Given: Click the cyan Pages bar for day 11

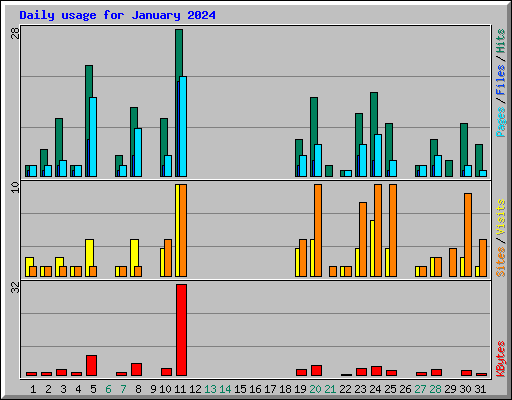Looking at the screenshot, I should click(183, 126).
